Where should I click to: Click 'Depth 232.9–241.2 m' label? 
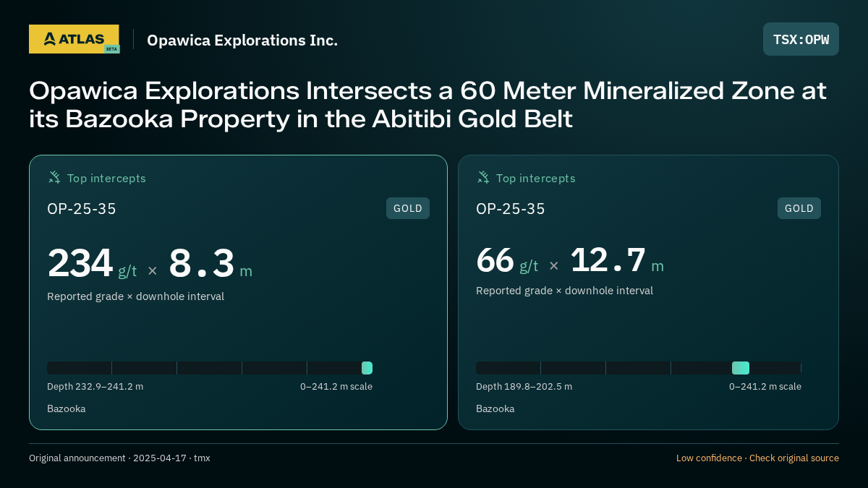pos(95,387)
